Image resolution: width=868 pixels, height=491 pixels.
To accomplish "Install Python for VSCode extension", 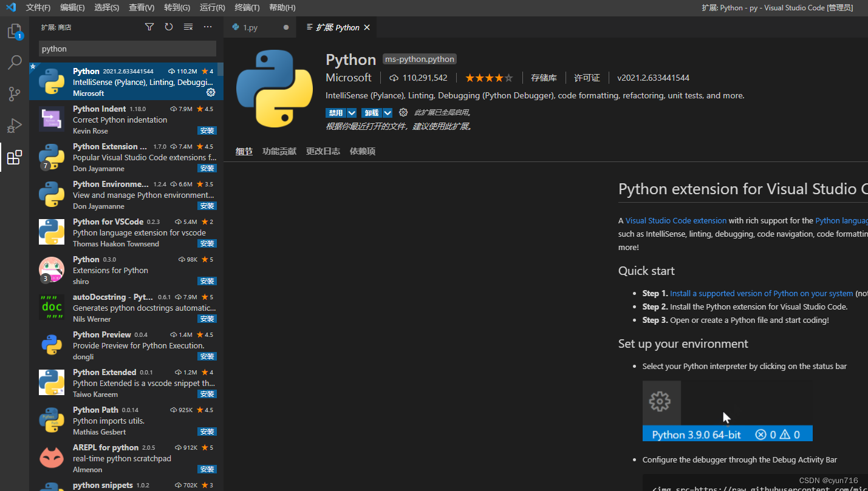I will pos(207,243).
